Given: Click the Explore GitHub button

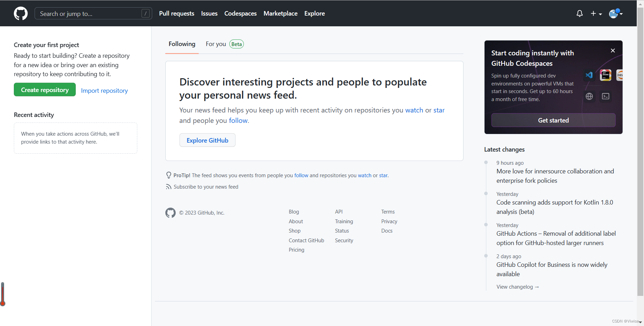Looking at the screenshot, I should point(208,140).
